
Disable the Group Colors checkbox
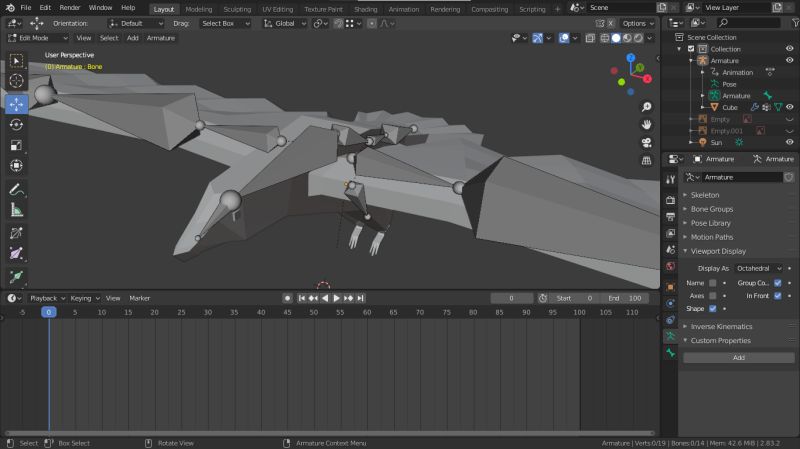(778, 283)
